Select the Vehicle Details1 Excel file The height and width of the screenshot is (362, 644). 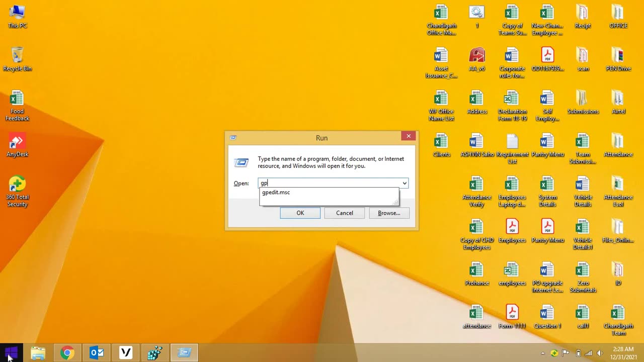(x=583, y=234)
